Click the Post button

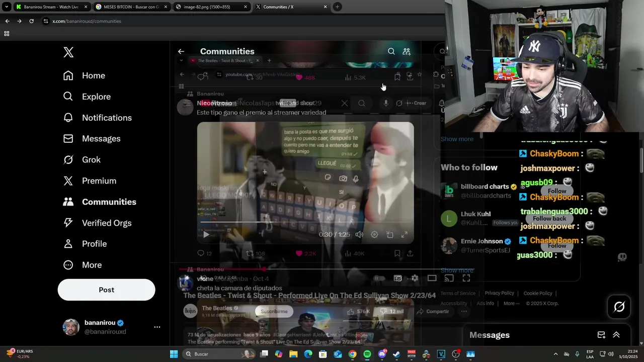coord(106,290)
